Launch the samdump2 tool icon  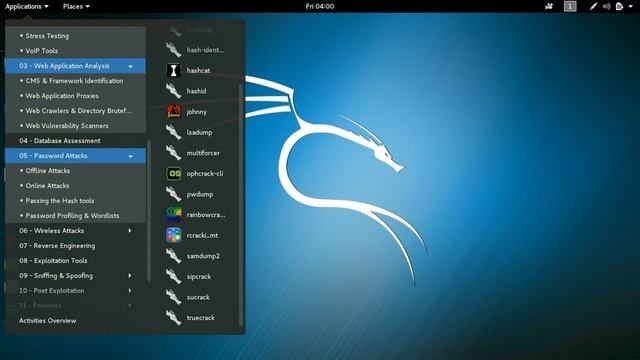coord(173,256)
